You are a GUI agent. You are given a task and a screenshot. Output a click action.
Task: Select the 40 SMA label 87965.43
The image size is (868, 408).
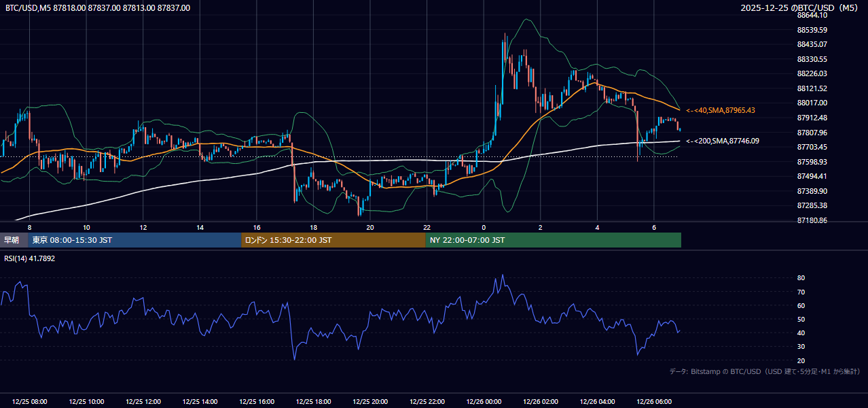[x=721, y=110]
